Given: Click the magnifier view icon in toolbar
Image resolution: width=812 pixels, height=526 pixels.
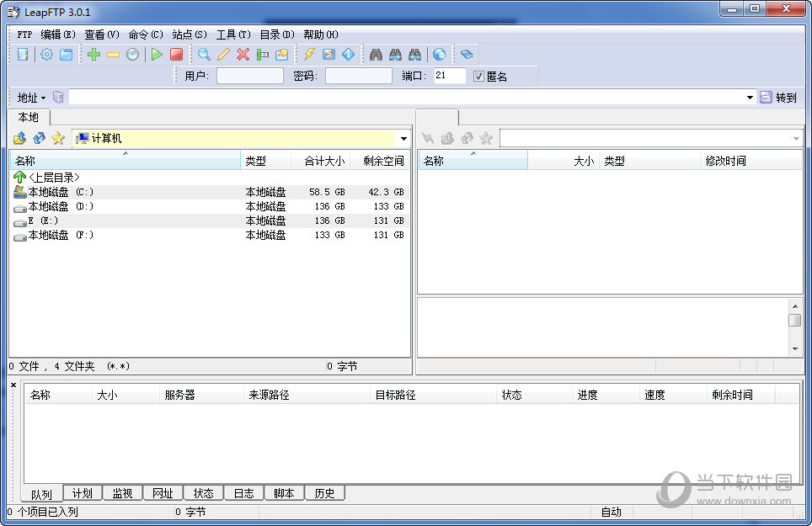Looking at the screenshot, I should point(204,55).
